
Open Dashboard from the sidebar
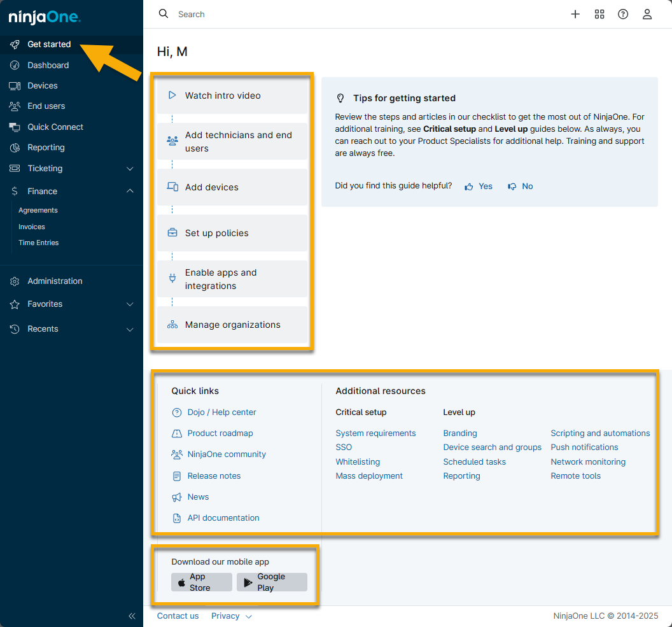coord(48,65)
